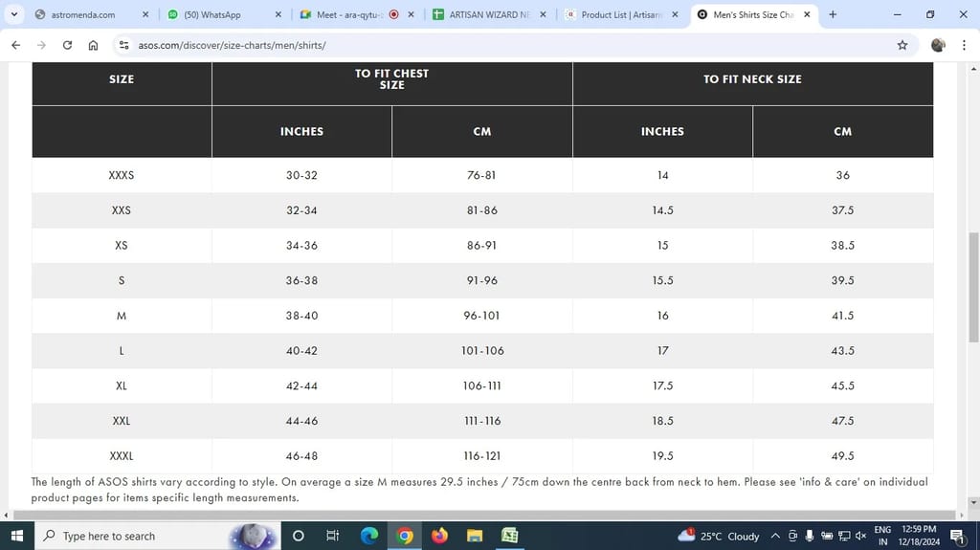Viewport: 980px width, 550px height.
Task: Click the XXL neck cm value 47.5
Action: (x=842, y=421)
